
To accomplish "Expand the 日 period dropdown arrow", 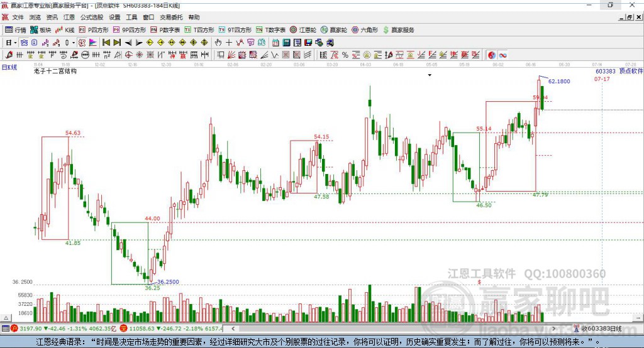I will point(15,43).
